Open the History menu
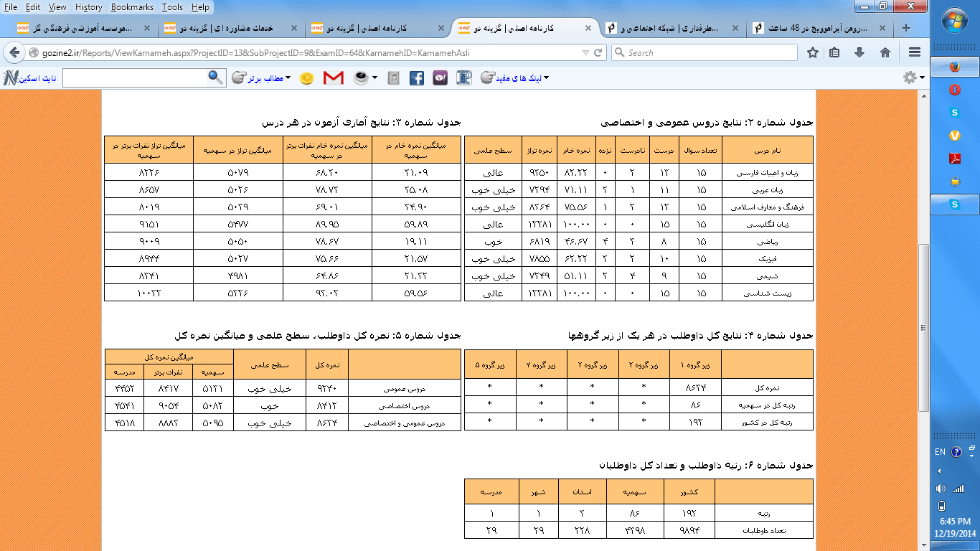Viewport: 980px width, 551px height. 88,7
